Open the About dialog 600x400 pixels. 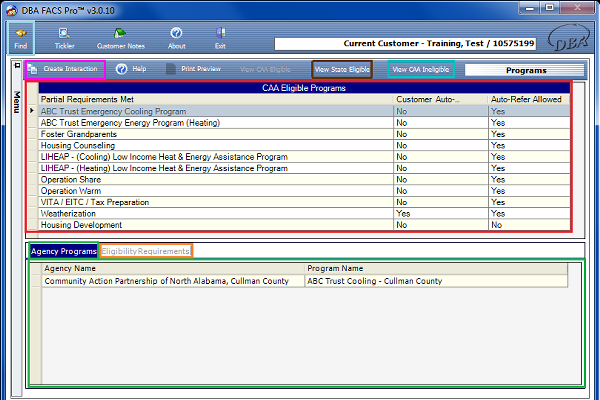[176, 38]
